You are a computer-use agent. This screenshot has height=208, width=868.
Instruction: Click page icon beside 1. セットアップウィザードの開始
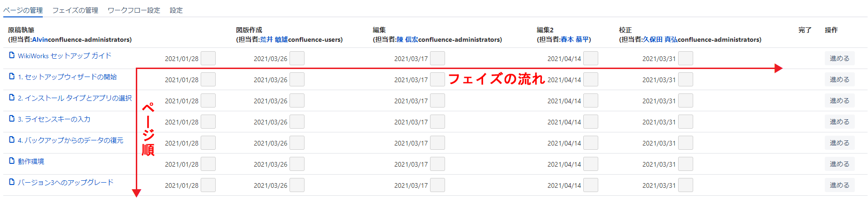coord(12,77)
